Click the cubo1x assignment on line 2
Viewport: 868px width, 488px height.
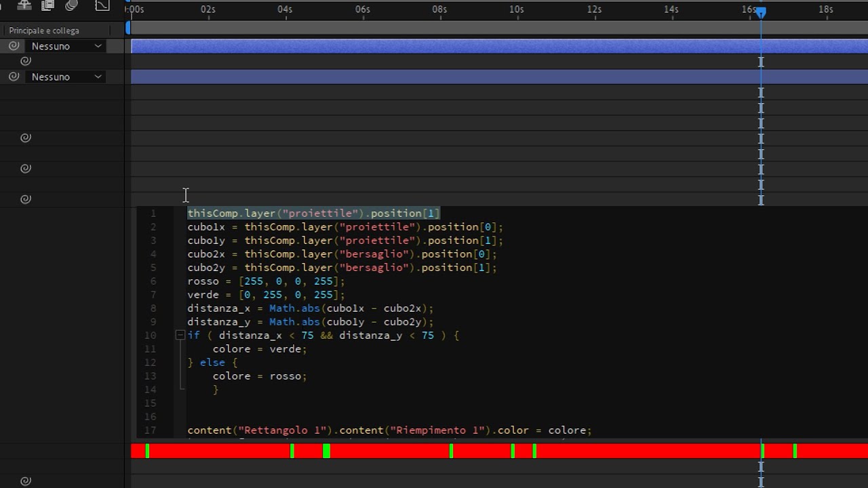coord(345,226)
